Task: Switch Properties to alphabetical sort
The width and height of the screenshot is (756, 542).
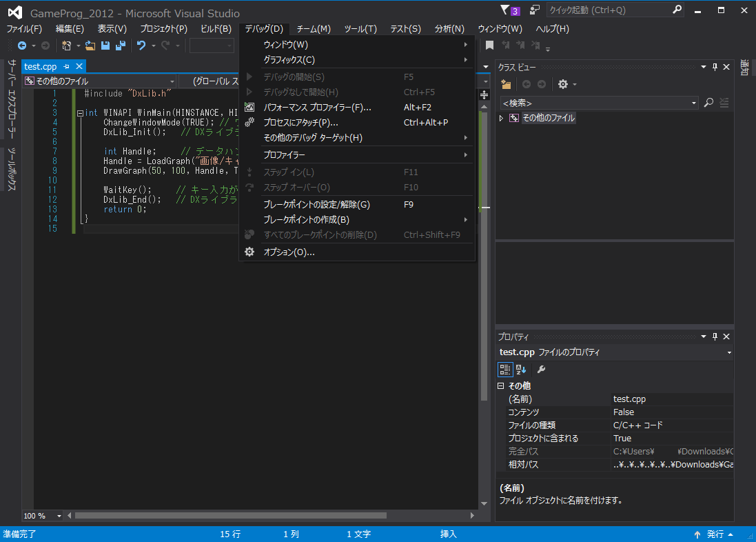Action: pyautogui.click(x=521, y=370)
